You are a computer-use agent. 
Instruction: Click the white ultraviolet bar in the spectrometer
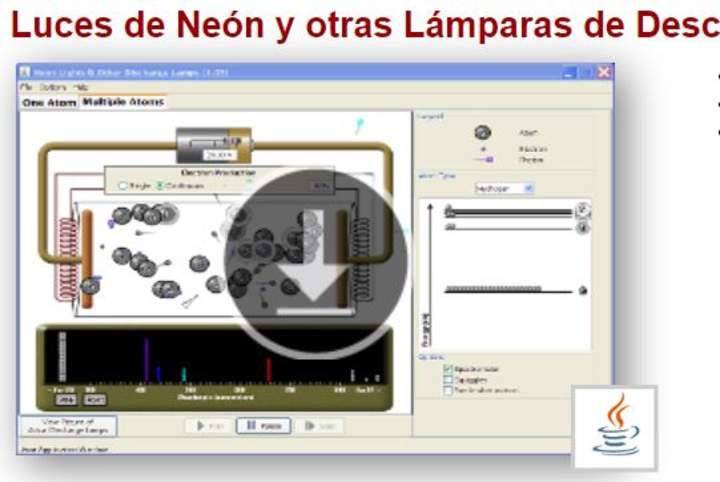62,357
